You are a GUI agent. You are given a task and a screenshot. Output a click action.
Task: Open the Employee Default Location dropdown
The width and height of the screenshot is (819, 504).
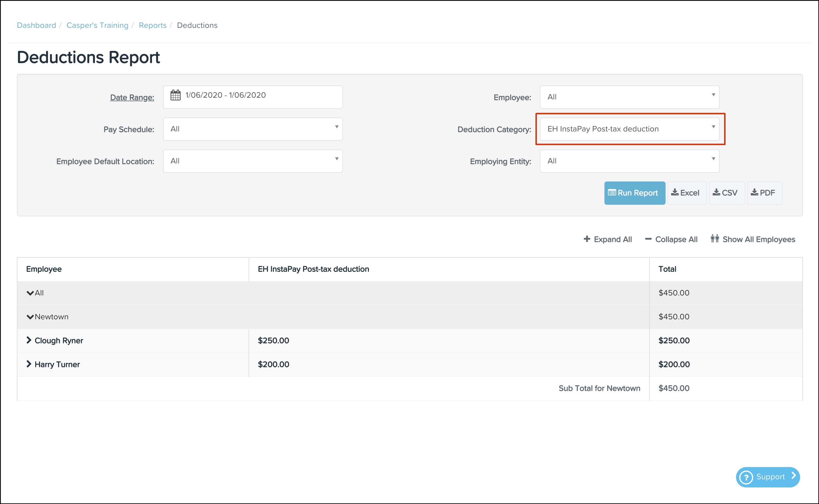252,161
